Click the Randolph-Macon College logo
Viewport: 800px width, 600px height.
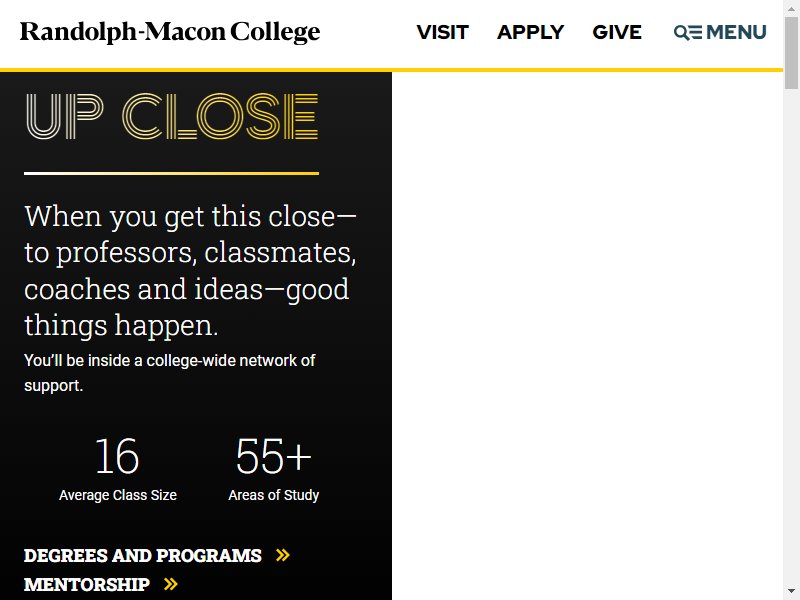[170, 32]
